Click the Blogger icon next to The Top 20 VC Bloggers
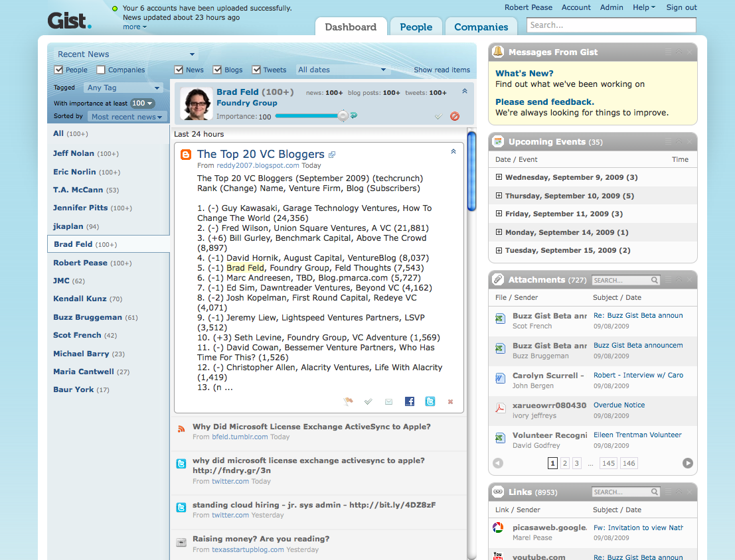 tap(186, 155)
